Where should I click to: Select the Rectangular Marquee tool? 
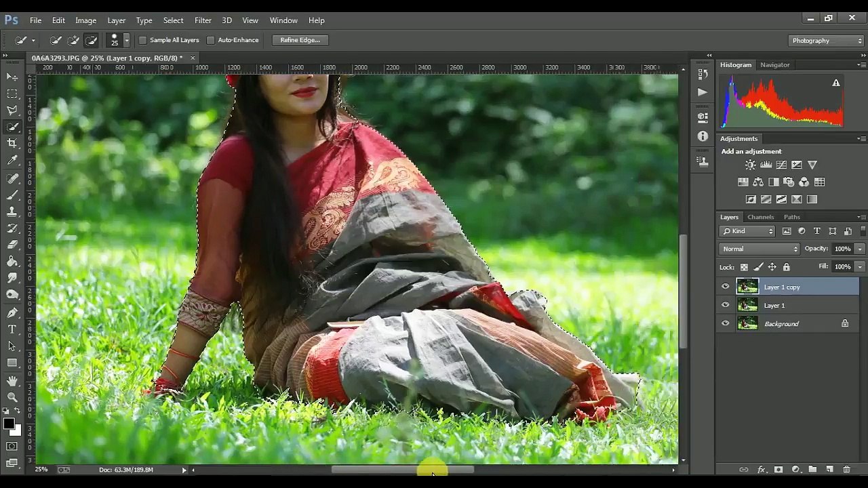(12, 94)
